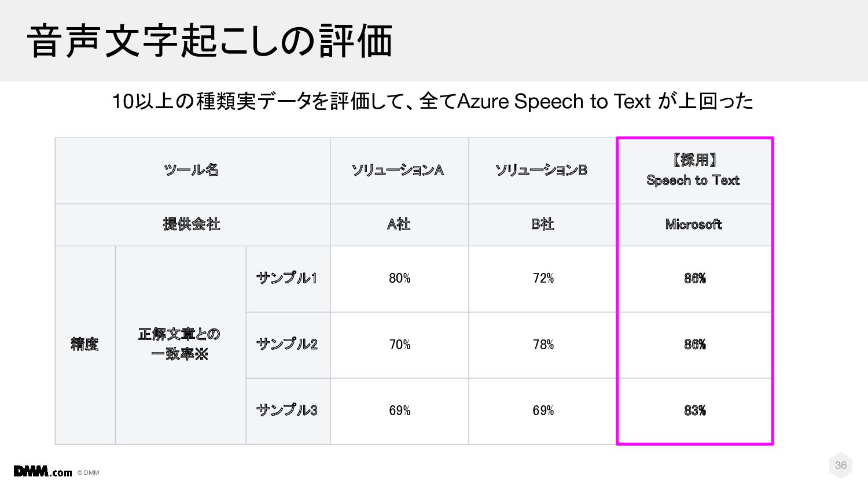Image resolution: width=868 pixels, height=488 pixels.
Task: Select the 【採用】Speech to Text header cell
Action: click(x=694, y=171)
